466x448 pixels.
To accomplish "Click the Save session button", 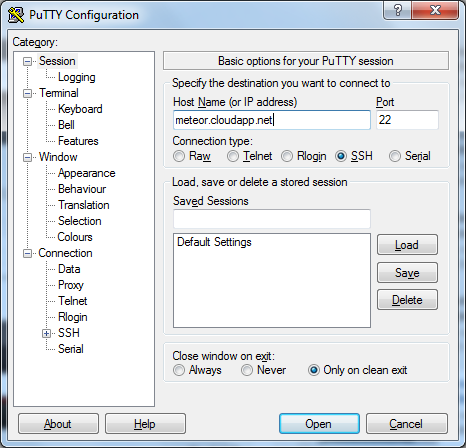I will [x=407, y=273].
